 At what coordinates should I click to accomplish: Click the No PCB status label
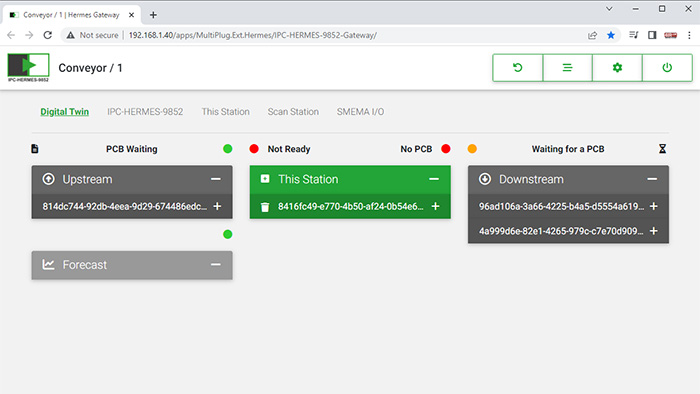(x=416, y=149)
